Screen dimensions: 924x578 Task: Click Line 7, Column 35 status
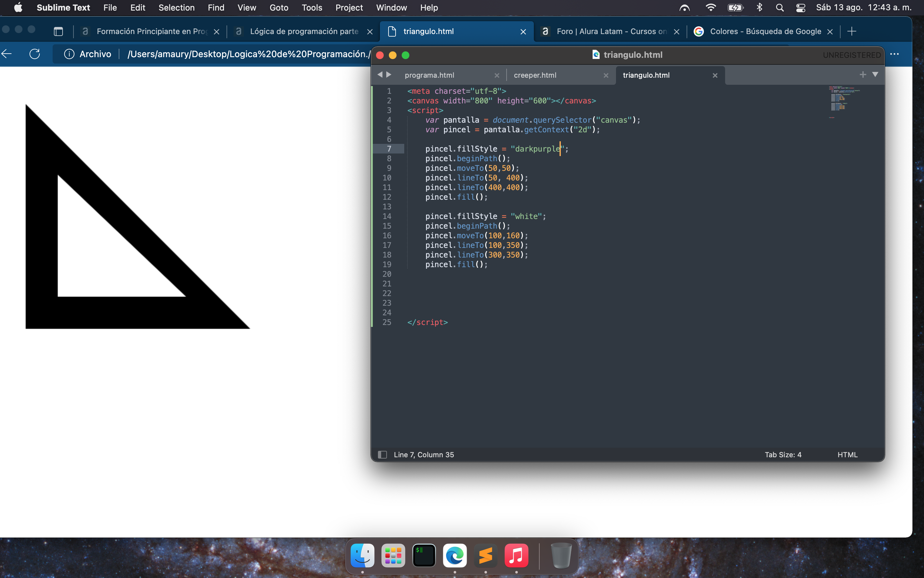coord(424,454)
